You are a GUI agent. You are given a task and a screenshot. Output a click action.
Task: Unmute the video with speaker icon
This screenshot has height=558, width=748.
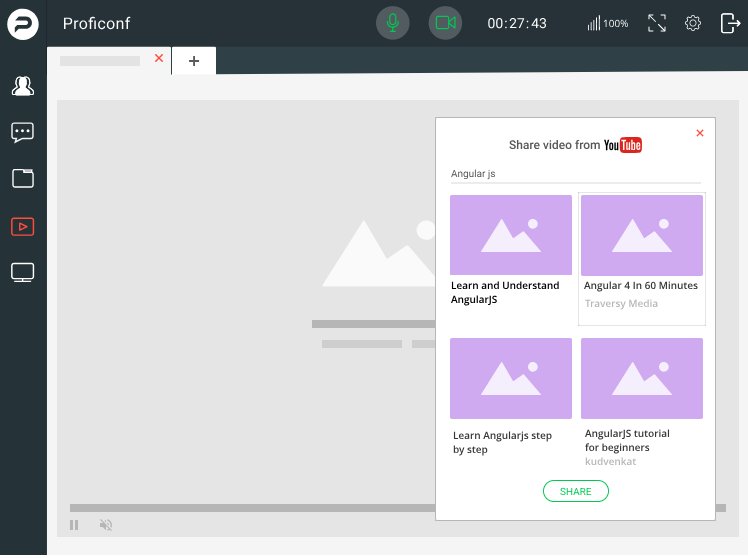click(x=106, y=525)
